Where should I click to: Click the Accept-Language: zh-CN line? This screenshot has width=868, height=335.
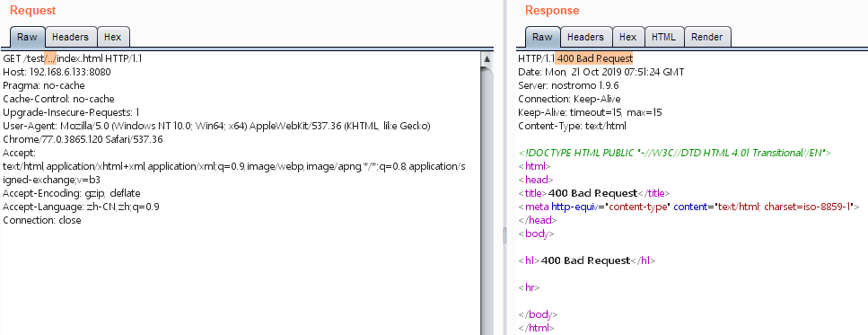(x=82, y=207)
